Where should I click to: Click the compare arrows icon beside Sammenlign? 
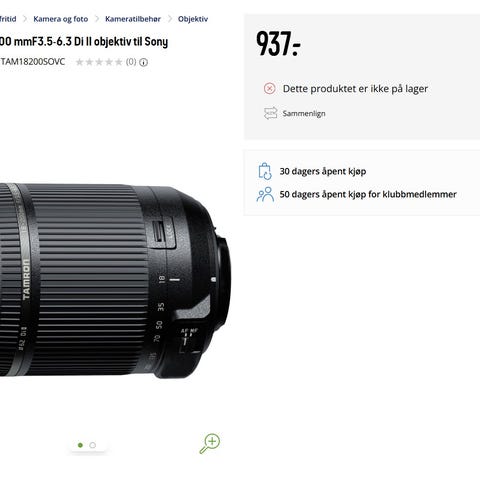click(x=270, y=113)
